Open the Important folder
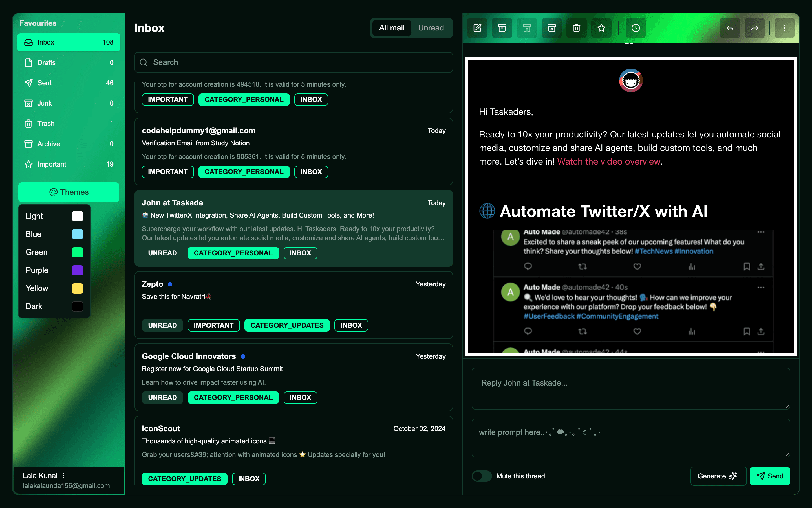812x508 pixels. pyautogui.click(x=69, y=164)
